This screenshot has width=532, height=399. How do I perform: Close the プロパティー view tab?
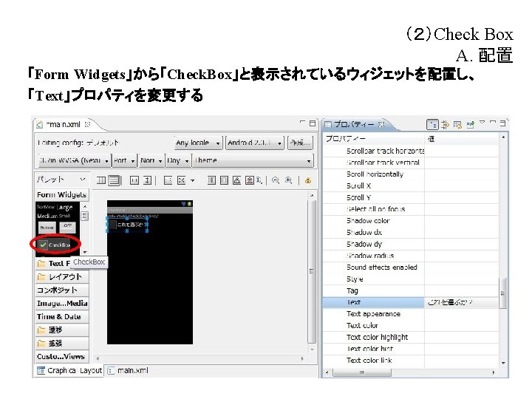pyautogui.click(x=381, y=124)
